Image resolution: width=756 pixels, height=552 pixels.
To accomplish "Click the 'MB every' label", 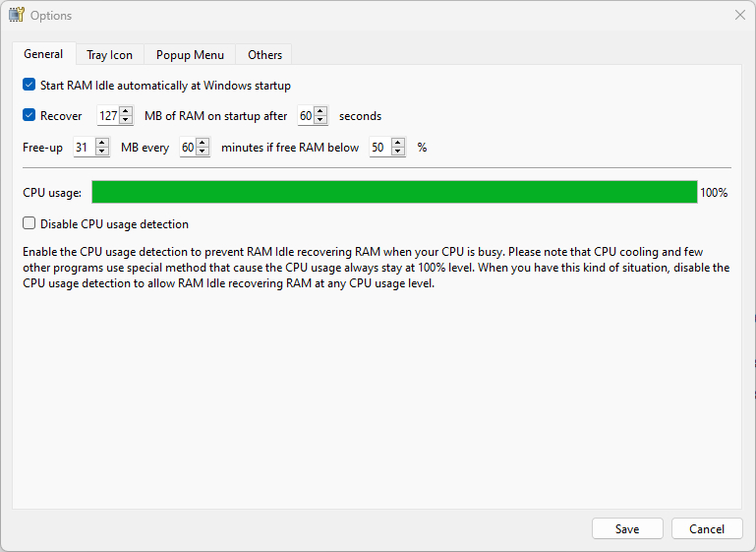I will [x=145, y=148].
